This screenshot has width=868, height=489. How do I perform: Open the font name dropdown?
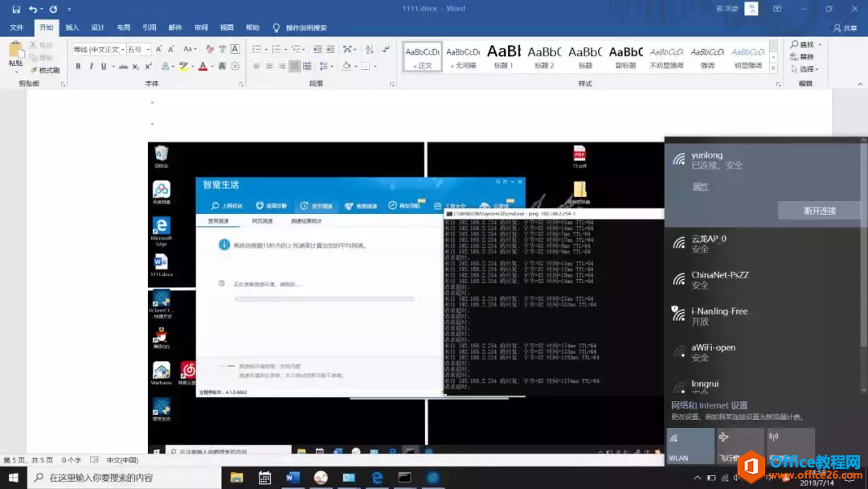(x=123, y=49)
